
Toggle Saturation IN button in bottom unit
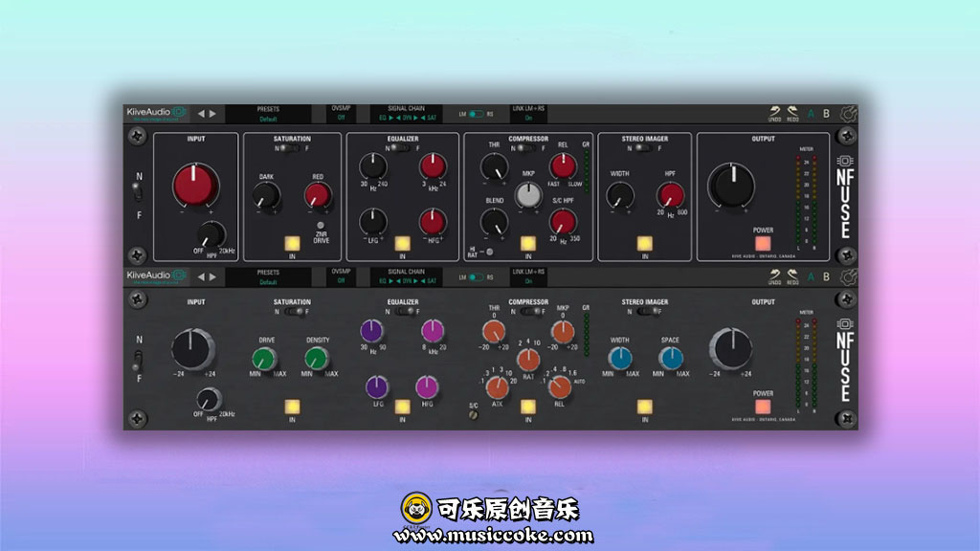[x=292, y=407]
